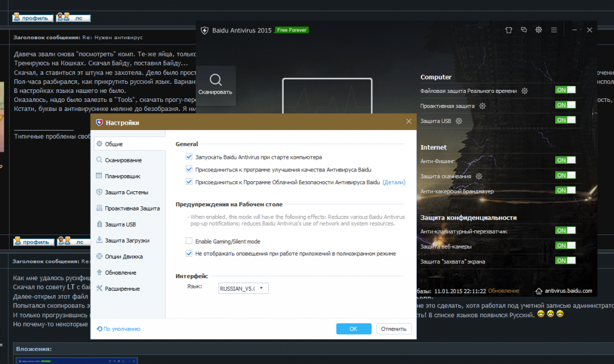Select Планировщик settings tab
This screenshot has height=364, width=614.
point(130,176)
